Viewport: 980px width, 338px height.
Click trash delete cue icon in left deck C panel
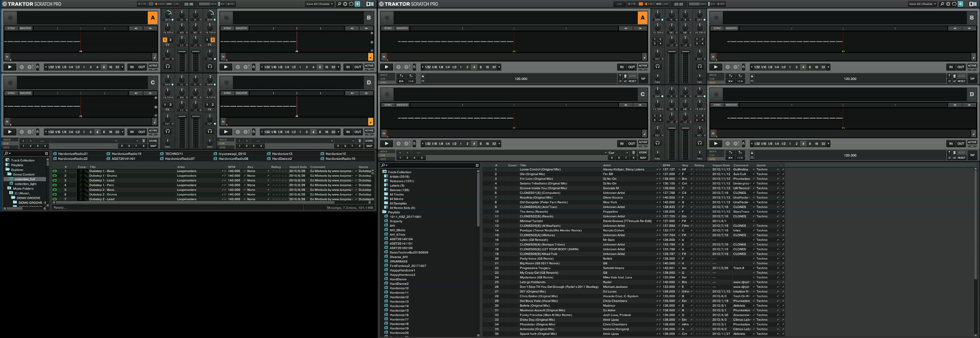[144, 141]
